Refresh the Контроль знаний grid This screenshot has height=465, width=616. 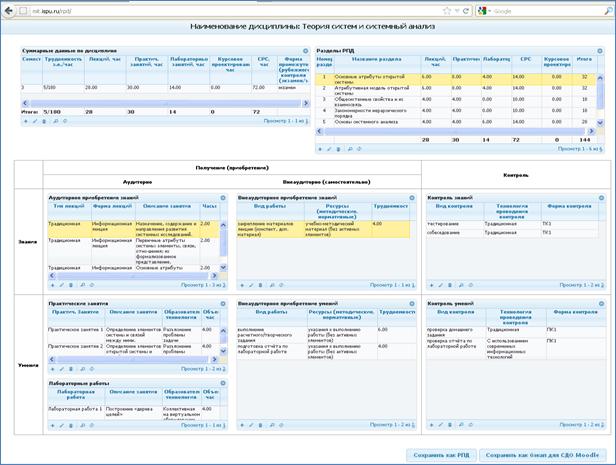tap(471, 285)
